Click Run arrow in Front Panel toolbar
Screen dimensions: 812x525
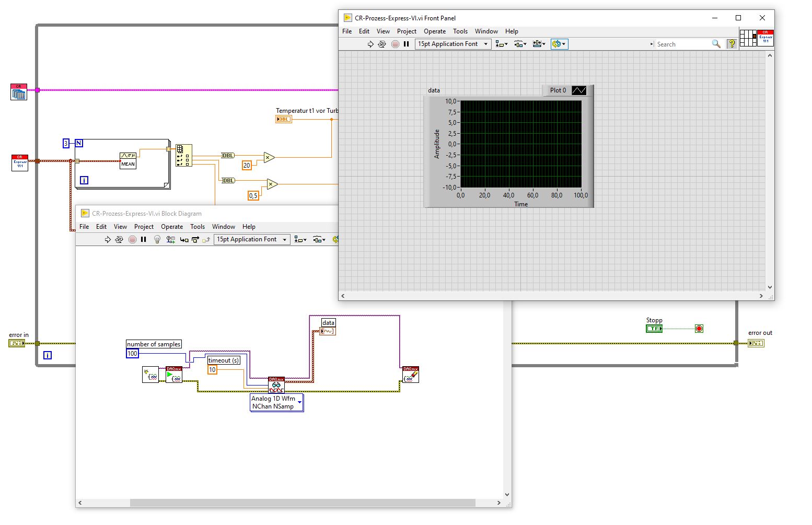click(370, 44)
